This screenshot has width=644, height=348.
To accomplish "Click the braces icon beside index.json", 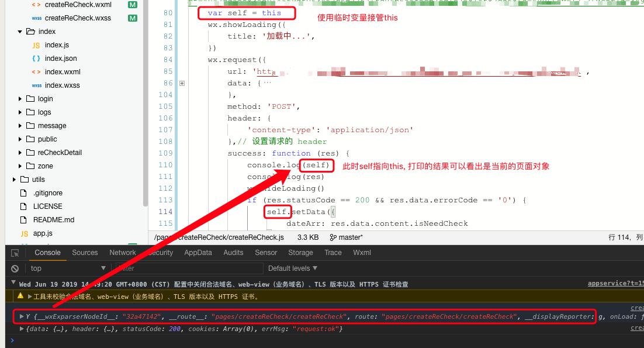I will pyautogui.click(x=36, y=58).
